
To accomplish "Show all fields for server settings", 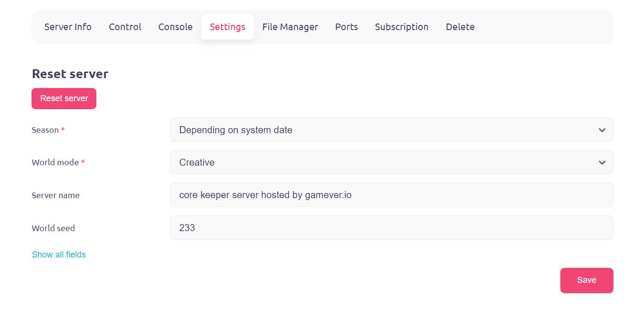I will tap(58, 254).
